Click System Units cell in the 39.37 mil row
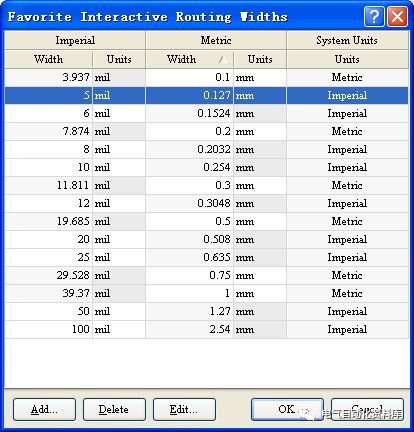The width and height of the screenshot is (414, 432). (x=347, y=293)
